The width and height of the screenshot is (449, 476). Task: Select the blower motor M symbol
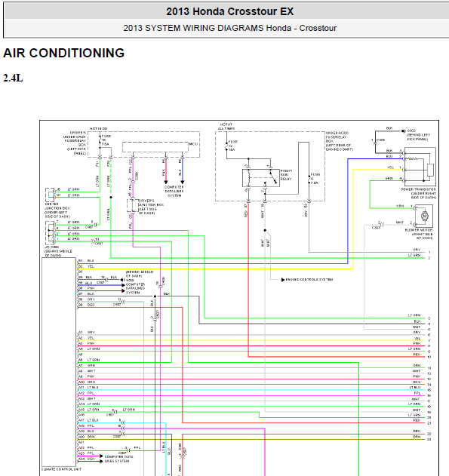pyautogui.click(x=424, y=216)
